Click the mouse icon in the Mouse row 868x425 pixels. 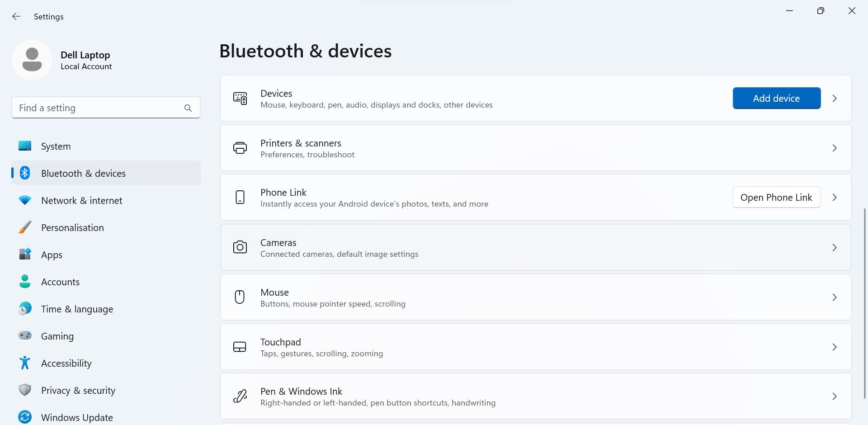pos(240,297)
